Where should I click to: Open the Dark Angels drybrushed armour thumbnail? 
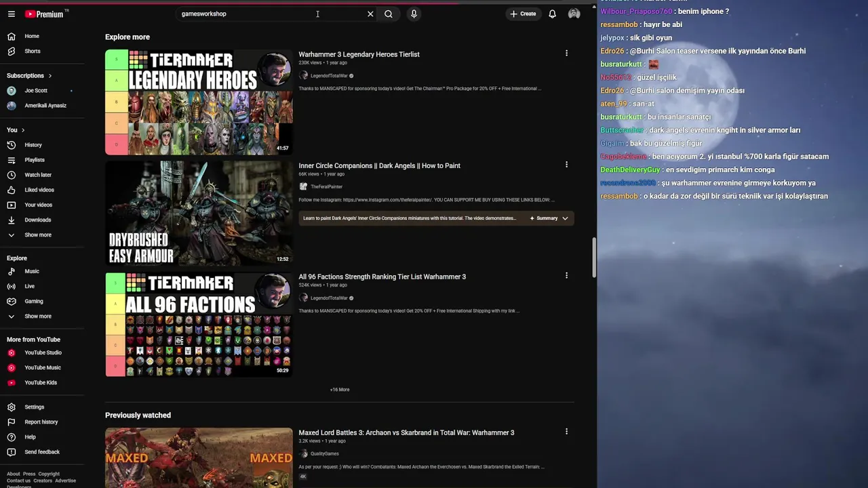tap(199, 213)
